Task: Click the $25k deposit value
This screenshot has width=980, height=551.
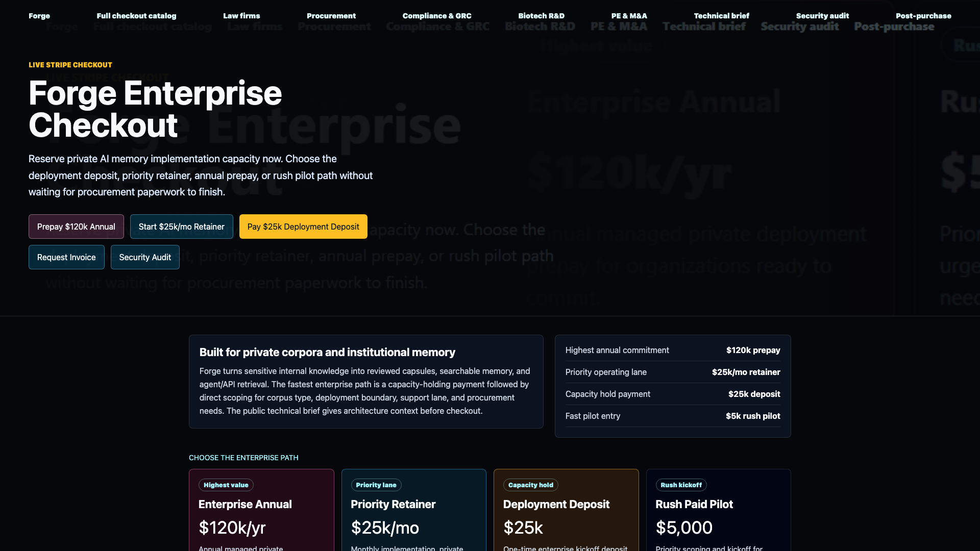Action: click(754, 394)
